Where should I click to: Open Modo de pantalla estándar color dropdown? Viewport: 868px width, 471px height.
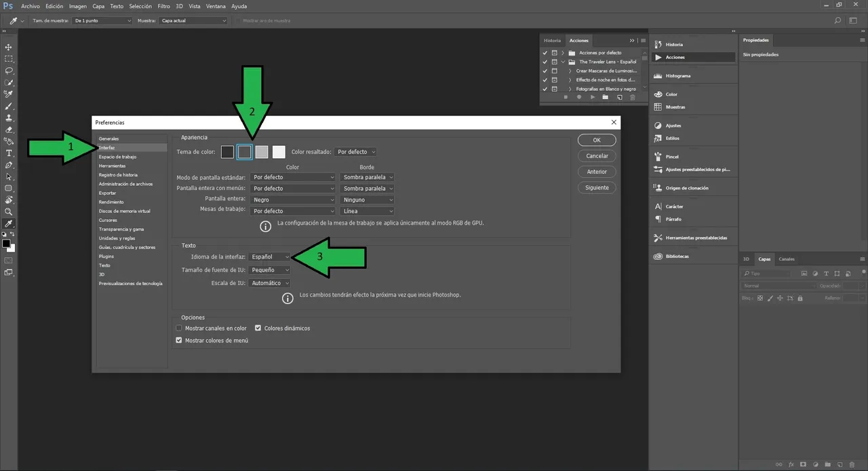pyautogui.click(x=293, y=177)
